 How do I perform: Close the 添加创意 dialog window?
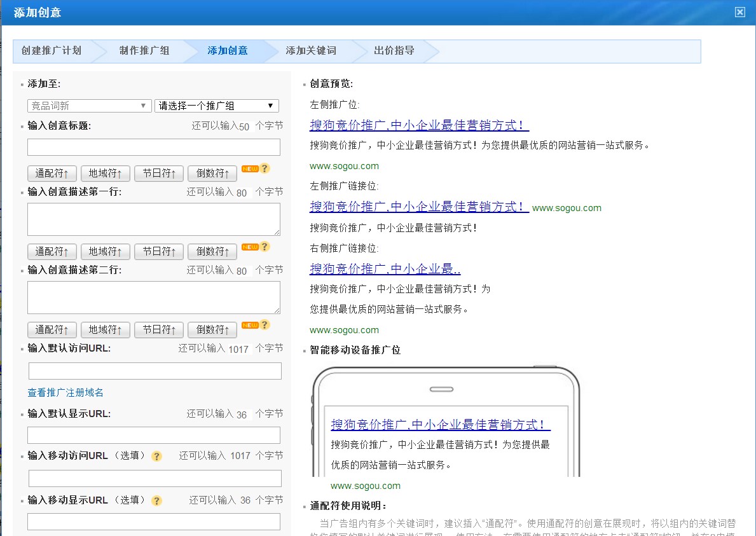point(739,12)
